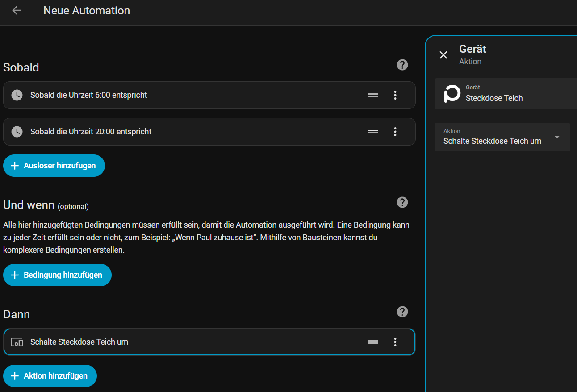This screenshot has width=577, height=392.
Task: Open help for the Dann section
Action: 402,312
